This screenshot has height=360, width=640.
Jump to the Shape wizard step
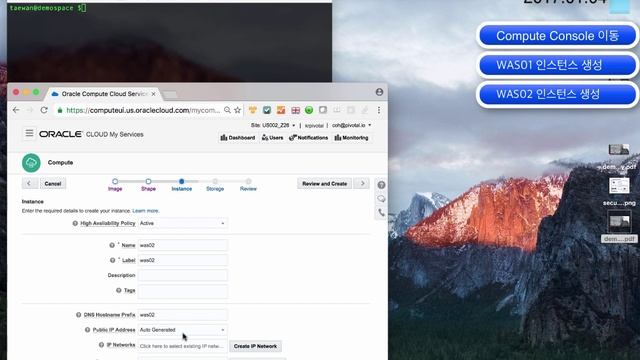coord(148,184)
